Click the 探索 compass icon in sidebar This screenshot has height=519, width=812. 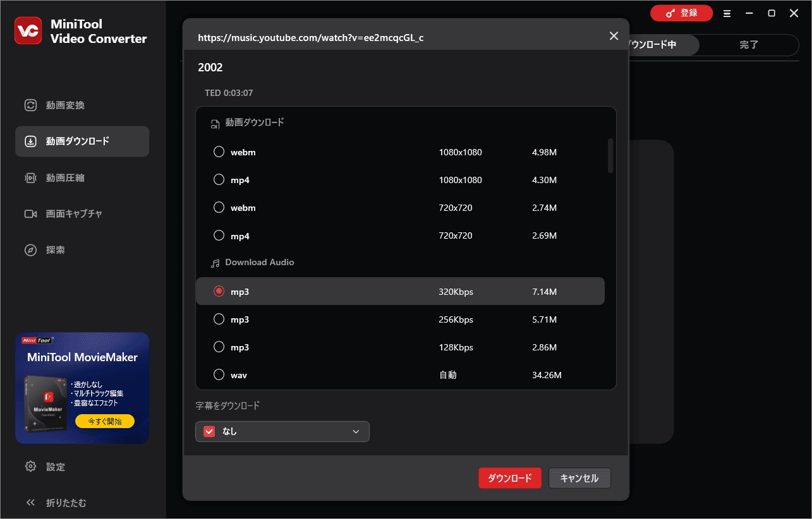coord(30,250)
